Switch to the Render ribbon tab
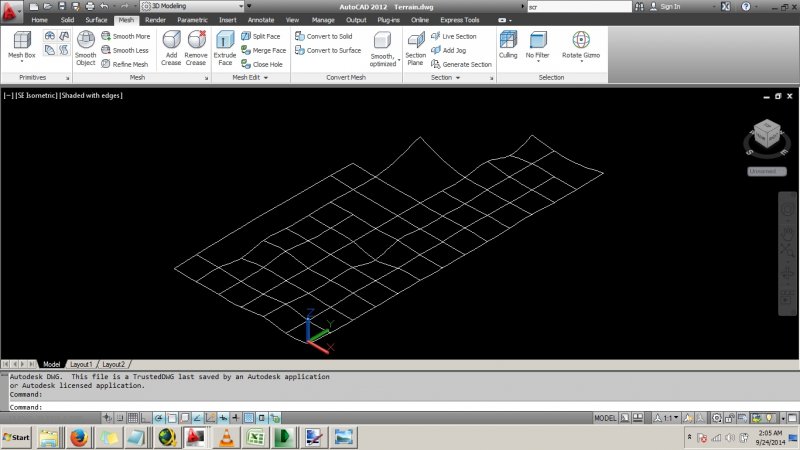This screenshot has width=800, height=450. [x=155, y=19]
